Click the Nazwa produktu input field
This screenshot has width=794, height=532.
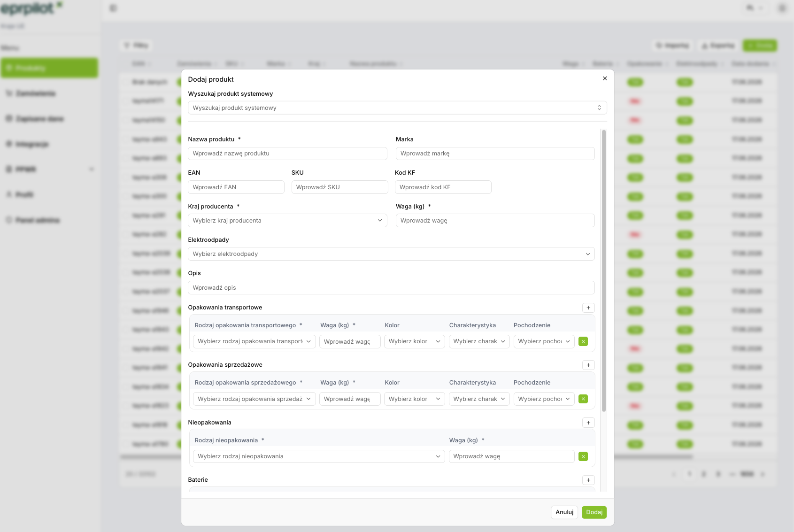click(287, 154)
